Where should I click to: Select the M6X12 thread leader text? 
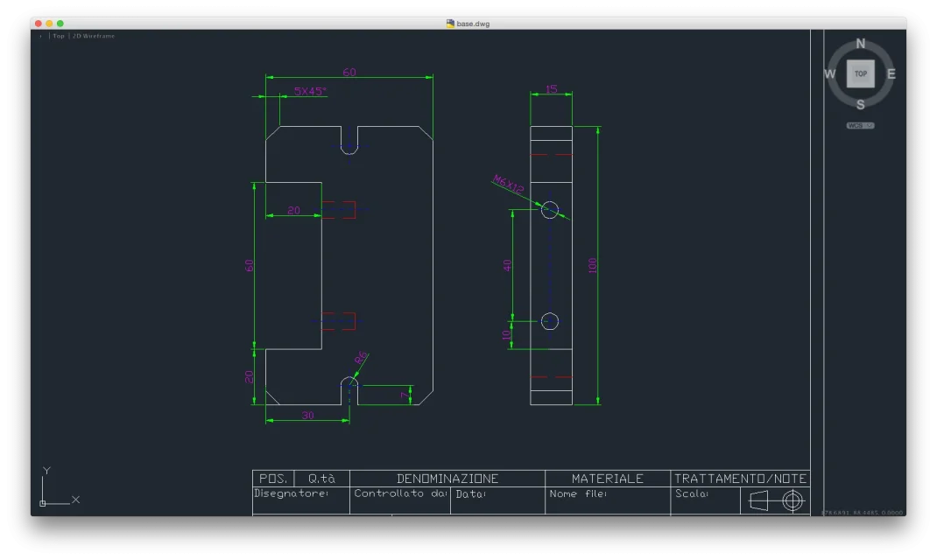coord(508,185)
